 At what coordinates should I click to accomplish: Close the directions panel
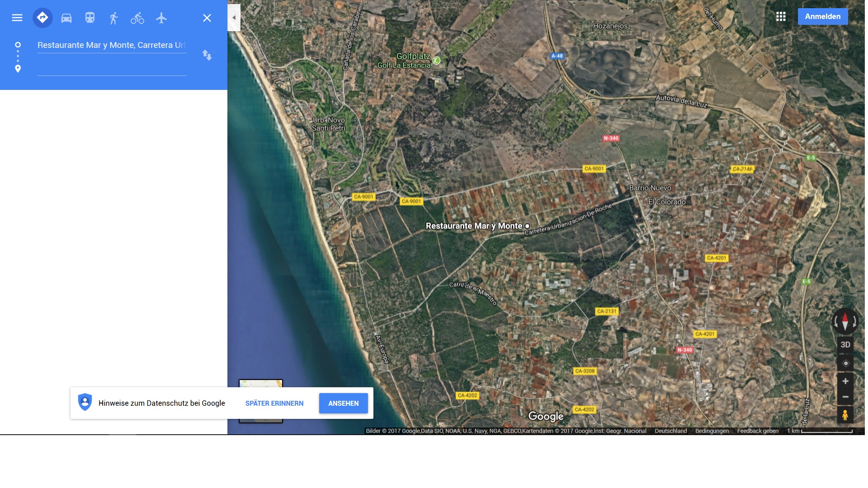tap(207, 18)
